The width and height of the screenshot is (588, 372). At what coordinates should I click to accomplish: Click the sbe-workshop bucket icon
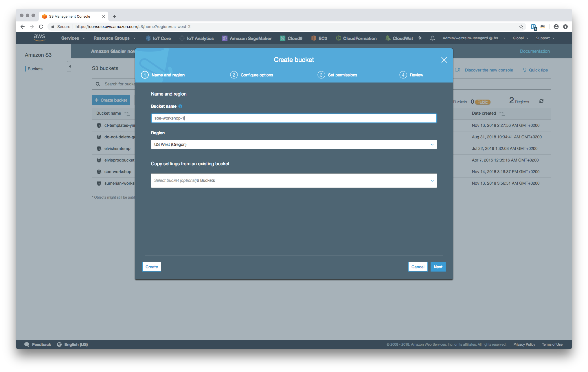point(99,172)
